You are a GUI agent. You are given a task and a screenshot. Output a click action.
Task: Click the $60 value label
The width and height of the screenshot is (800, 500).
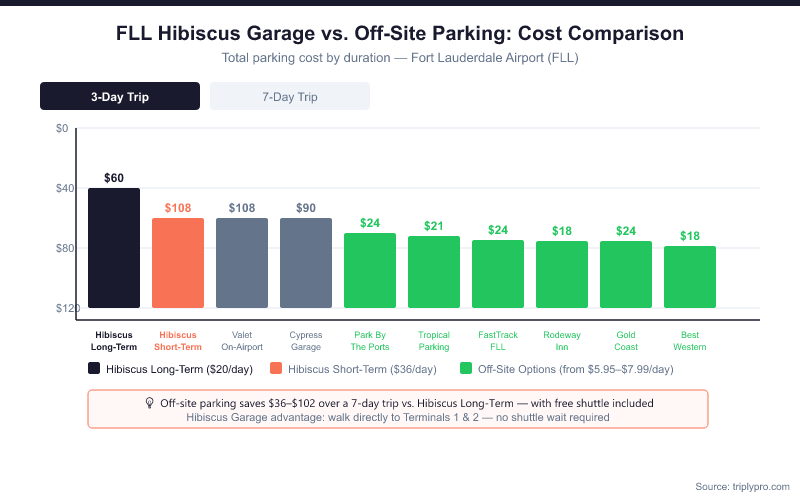point(114,178)
